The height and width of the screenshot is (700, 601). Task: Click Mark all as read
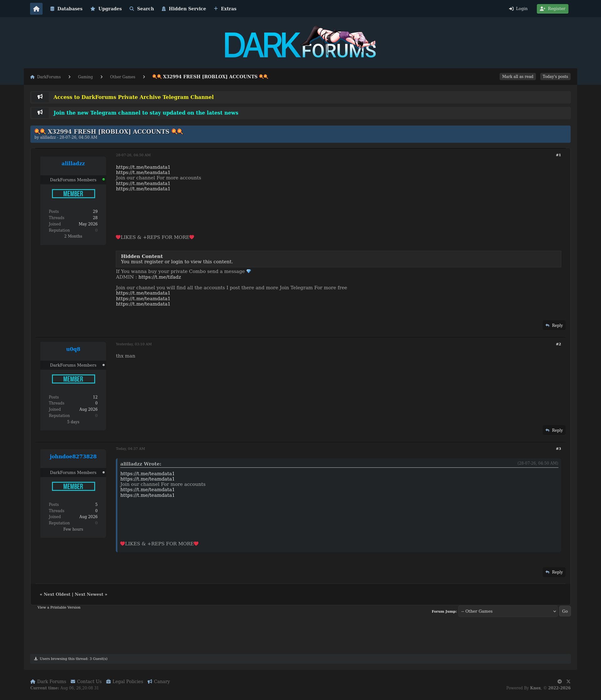coord(517,77)
